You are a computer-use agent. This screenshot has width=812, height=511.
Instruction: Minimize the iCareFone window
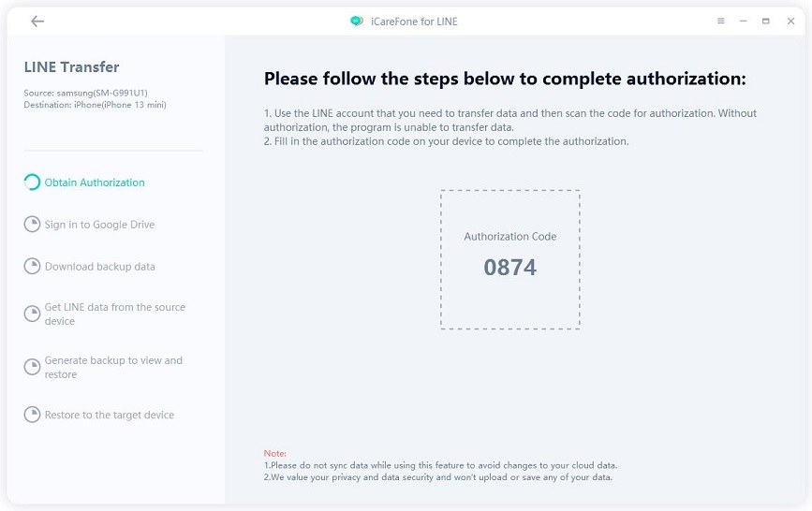(744, 21)
